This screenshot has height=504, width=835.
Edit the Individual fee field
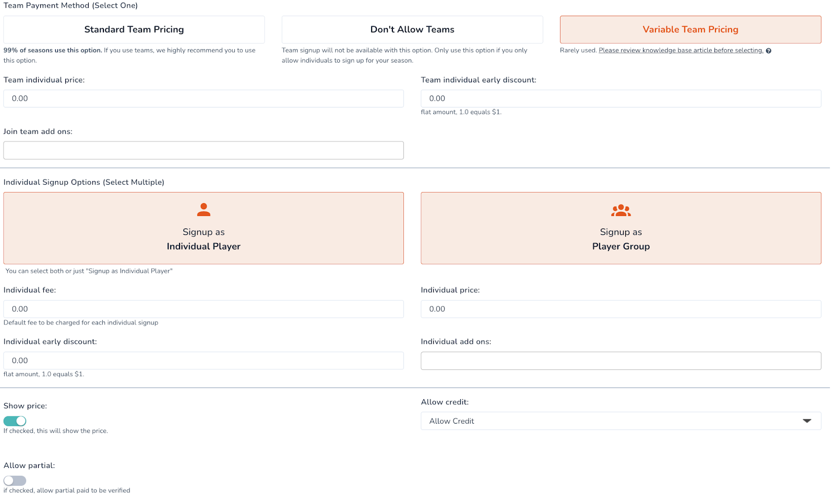(x=204, y=309)
